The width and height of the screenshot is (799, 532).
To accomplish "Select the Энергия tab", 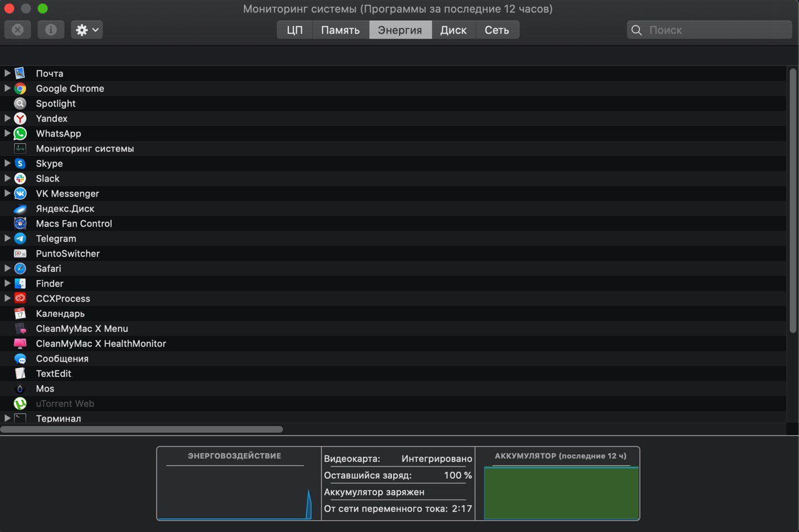I will [400, 30].
